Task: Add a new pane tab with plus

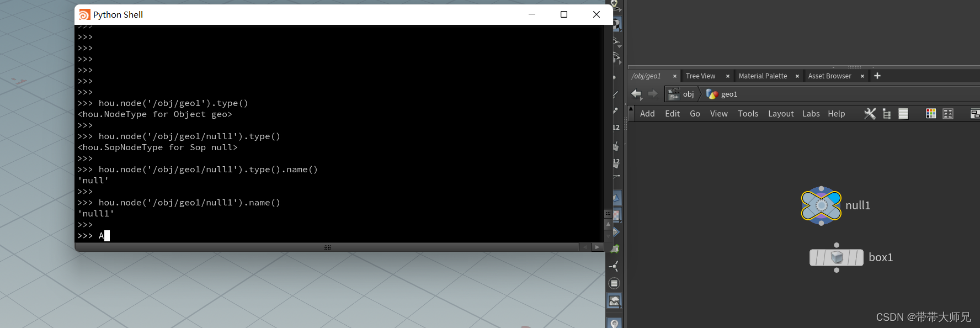Action: [877, 76]
